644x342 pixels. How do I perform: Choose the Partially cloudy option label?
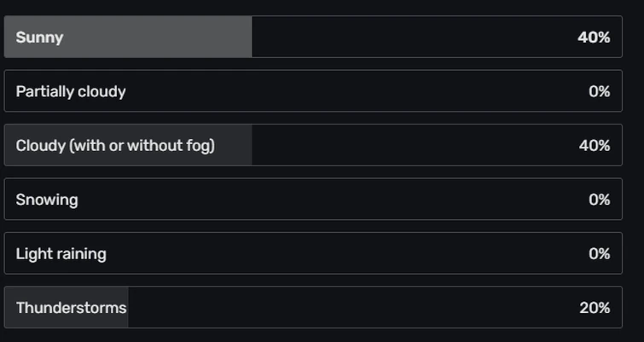coord(71,91)
